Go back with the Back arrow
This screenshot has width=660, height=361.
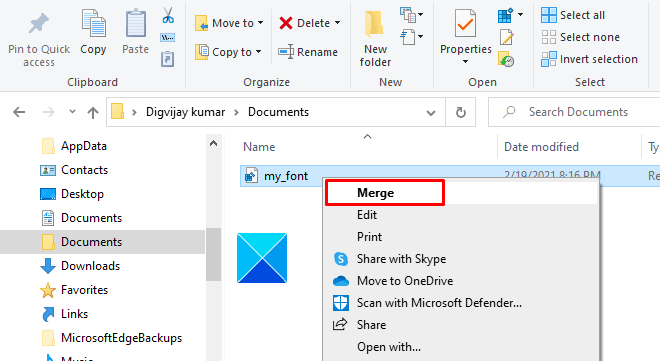pos(19,112)
